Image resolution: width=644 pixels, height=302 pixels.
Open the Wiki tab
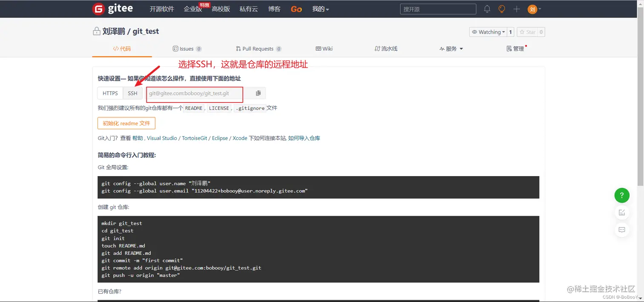(x=324, y=48)
